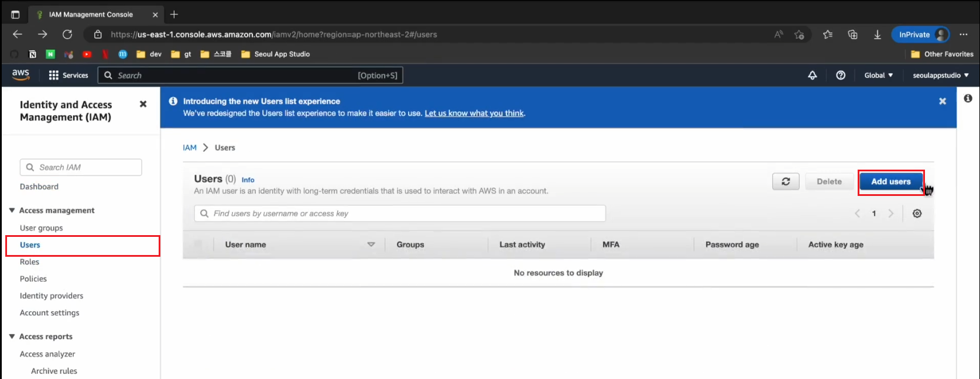980x379 pixels.
Task: Reload the current page
Action: pos(67,35)
